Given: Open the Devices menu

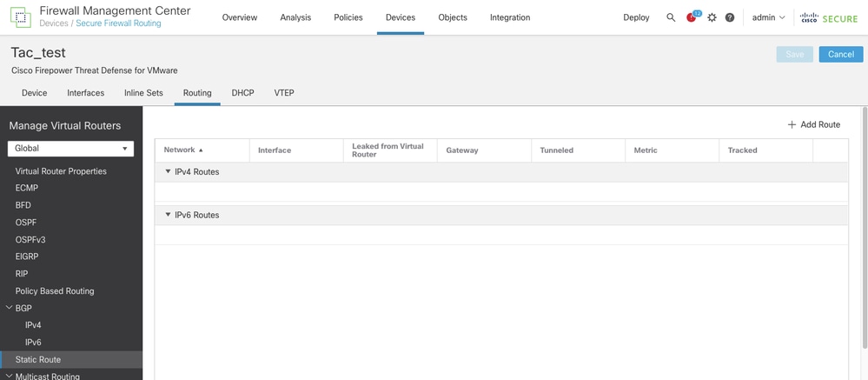Looking at the screenshot, I should point(401,17).
